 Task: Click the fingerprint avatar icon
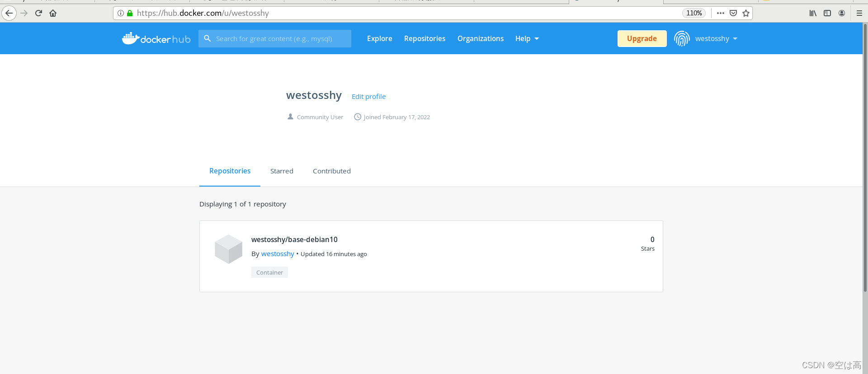click(682, 39)
